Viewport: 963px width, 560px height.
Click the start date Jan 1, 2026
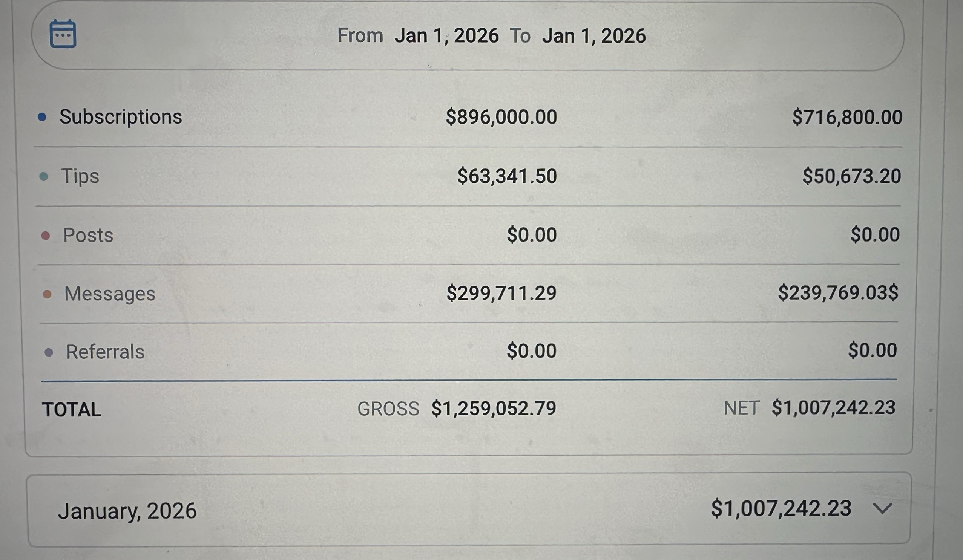[x=446, y=35]
